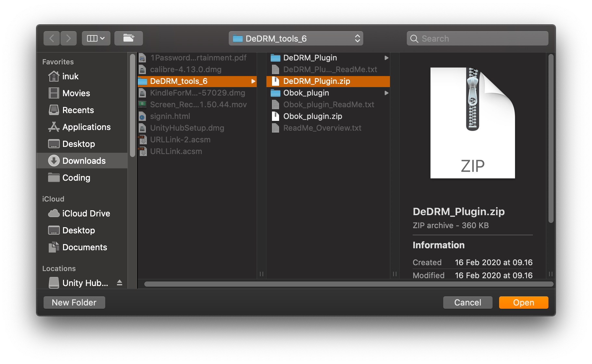Click the Open button
Image resolution: width=592 pixels, height=364 pixels.
tap(523, 303)
